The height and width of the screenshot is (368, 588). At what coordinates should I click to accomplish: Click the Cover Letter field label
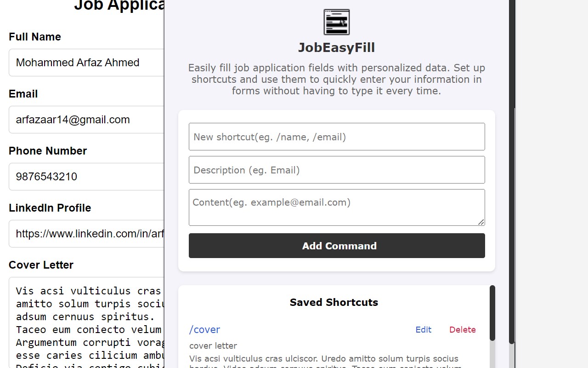(x=41, y=265)
